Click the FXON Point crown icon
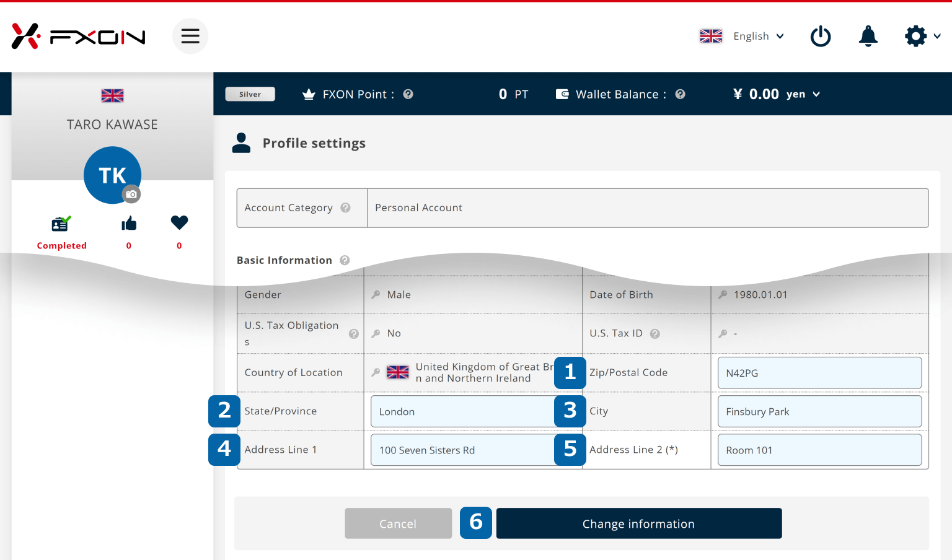Image resolution: width=952 pixels, height=560 pixels. click(x=309, y=94)
